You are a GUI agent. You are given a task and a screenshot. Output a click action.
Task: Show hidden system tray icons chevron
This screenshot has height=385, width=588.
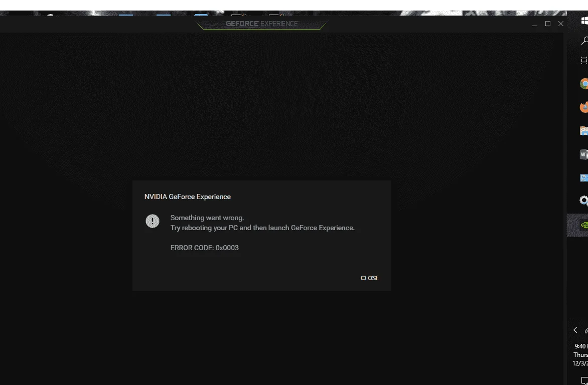click(575, 330)
